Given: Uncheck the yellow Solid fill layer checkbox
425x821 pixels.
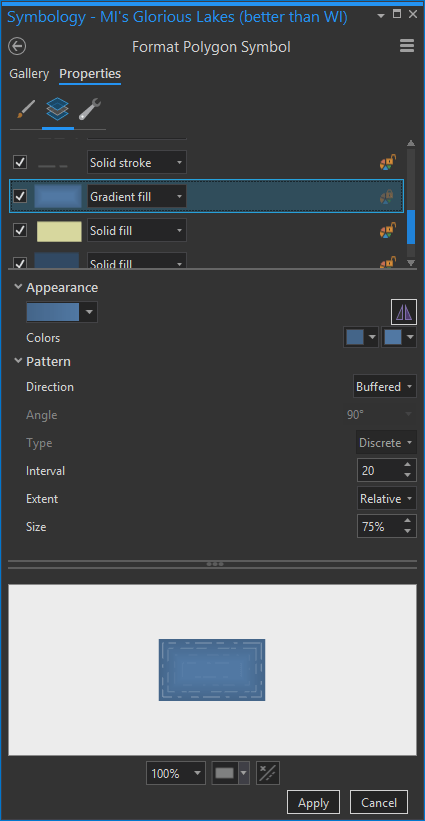Looking at the screenshot, I should tap(20, 230).
